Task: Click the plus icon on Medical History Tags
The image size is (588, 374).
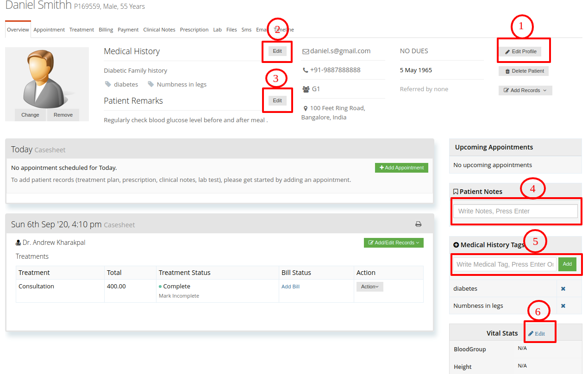Action: coord(456,245)
